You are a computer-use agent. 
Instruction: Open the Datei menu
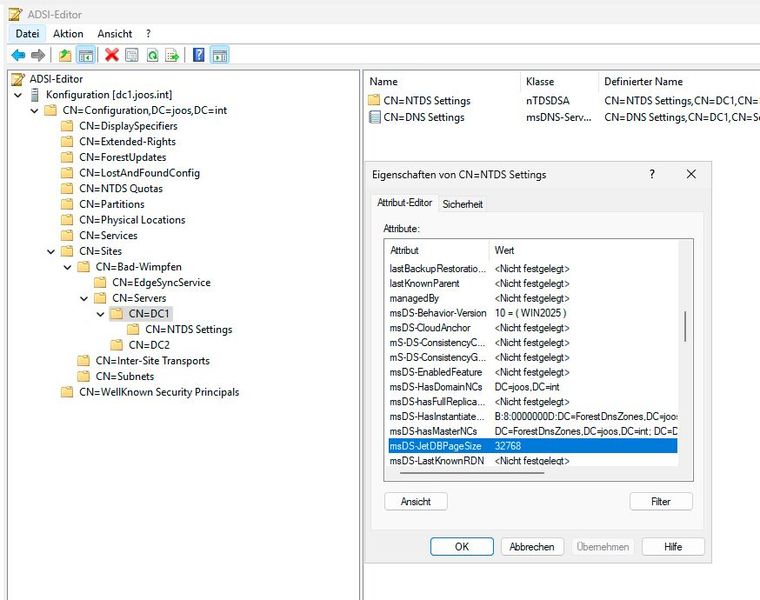click(27, 33)
